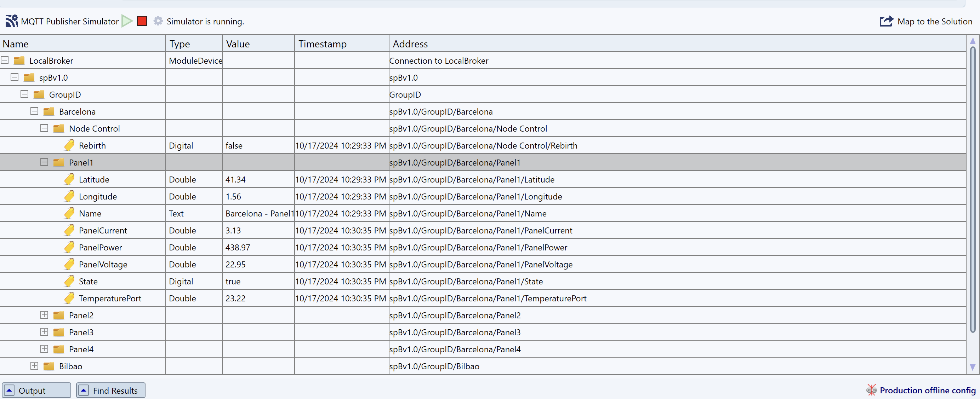Open simulator settings gear icon
The width and height of the screenshot is (980, 399).
click(x=158, y=21)
